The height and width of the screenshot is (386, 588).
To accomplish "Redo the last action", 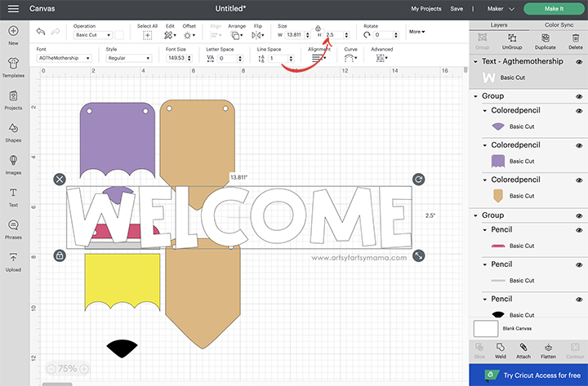I will point(56,32).
